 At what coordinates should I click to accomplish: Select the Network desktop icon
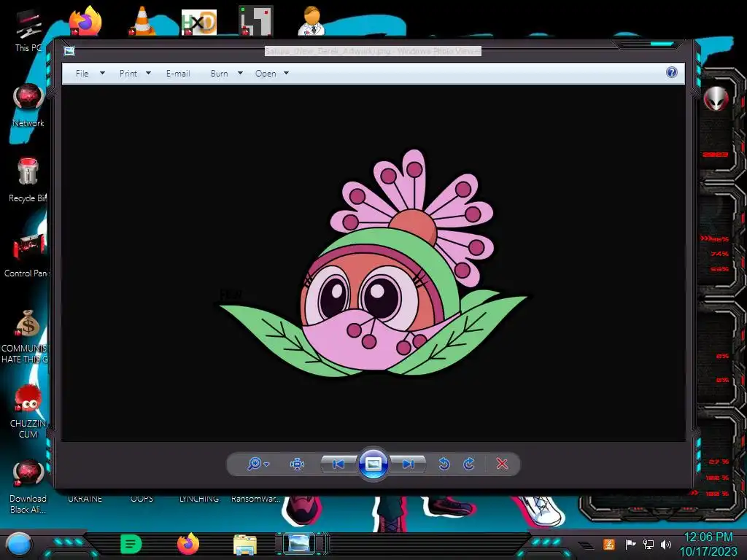click(28, 105)
